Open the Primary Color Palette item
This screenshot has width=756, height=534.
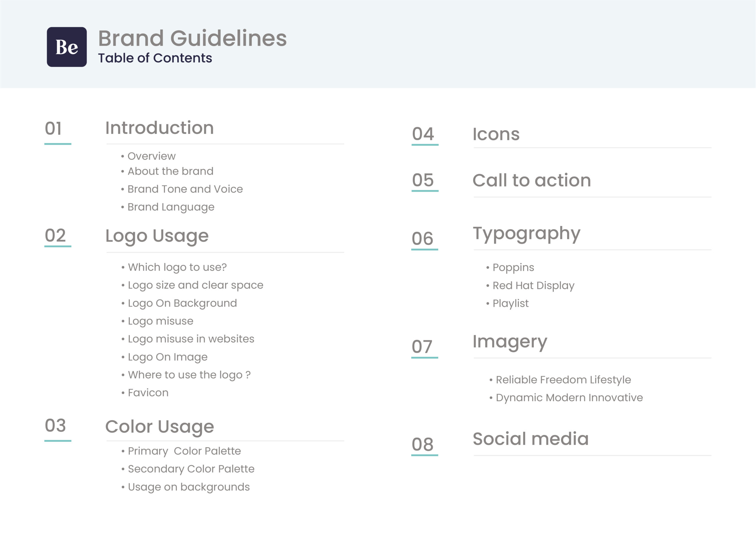(184, 451)
